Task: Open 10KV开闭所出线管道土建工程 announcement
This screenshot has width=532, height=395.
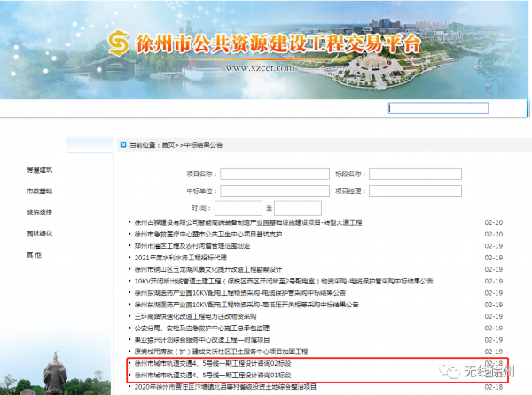Action: click(x=284, y=281)
